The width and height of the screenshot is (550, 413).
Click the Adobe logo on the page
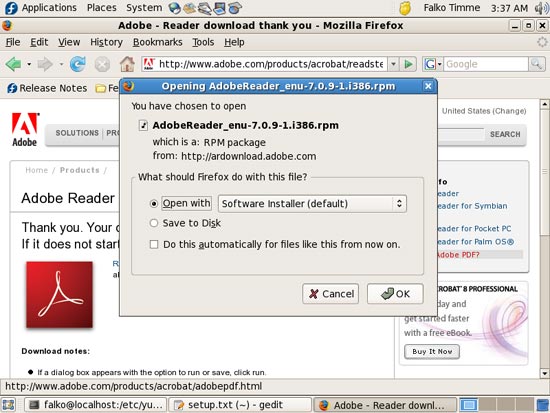pos(25,129)
